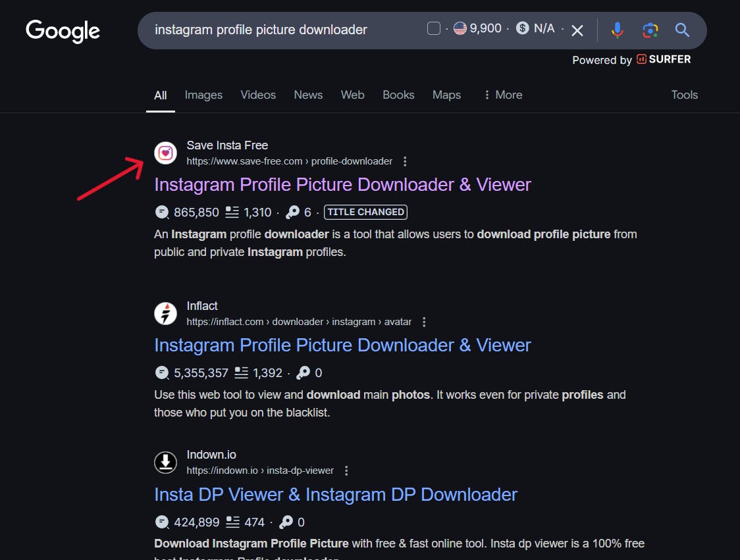740x560 pixels.
Task: Click the 9,900 search volume value
Action: [x=486, y=28]
